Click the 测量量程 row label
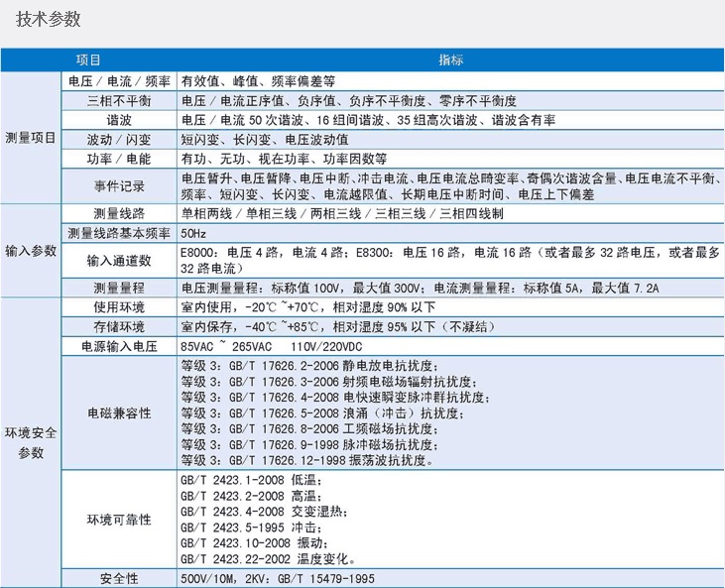Viewport: 725px width, 588px height. (118, 288)
